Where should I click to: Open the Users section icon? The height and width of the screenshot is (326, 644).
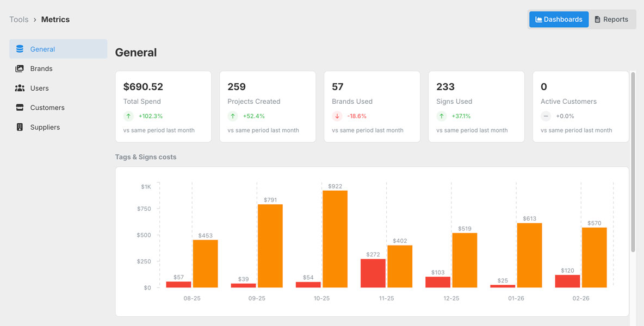click(x=20, y=87)
